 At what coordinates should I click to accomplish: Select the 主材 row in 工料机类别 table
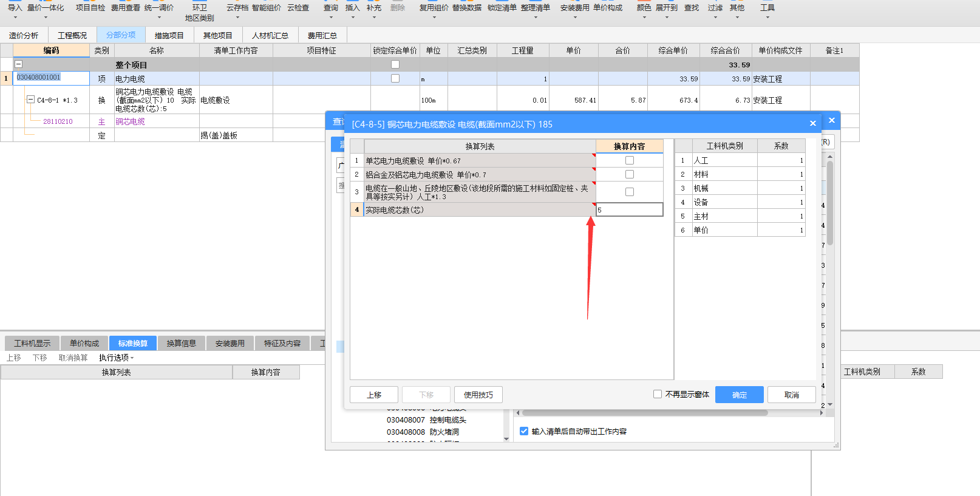740,216
